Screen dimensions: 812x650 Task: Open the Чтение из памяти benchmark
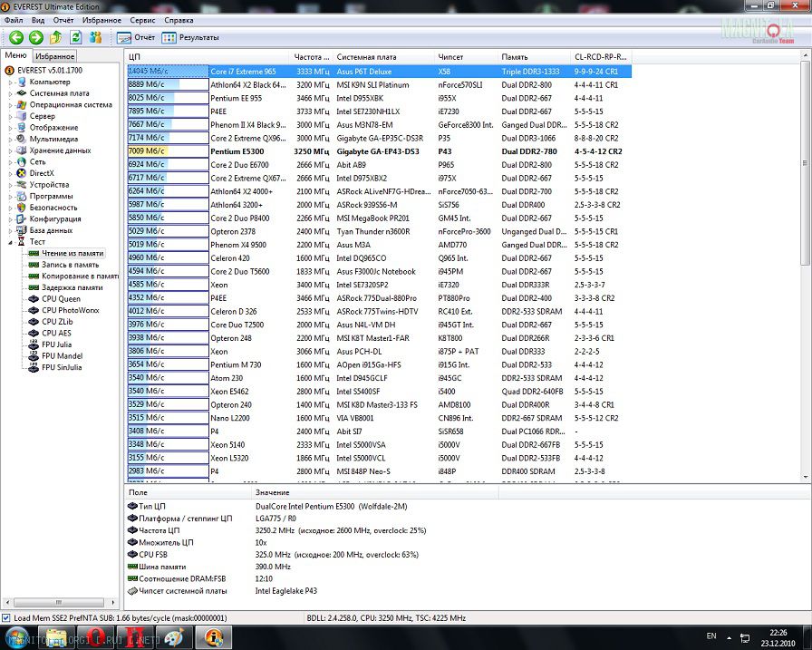click(x=66, y=253)
